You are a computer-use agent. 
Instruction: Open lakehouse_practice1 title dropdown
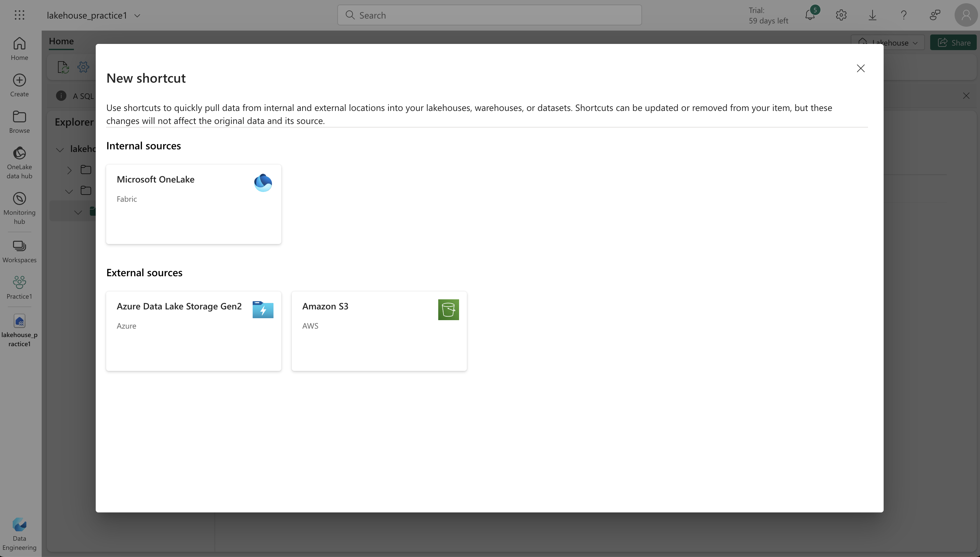point(137,15)
